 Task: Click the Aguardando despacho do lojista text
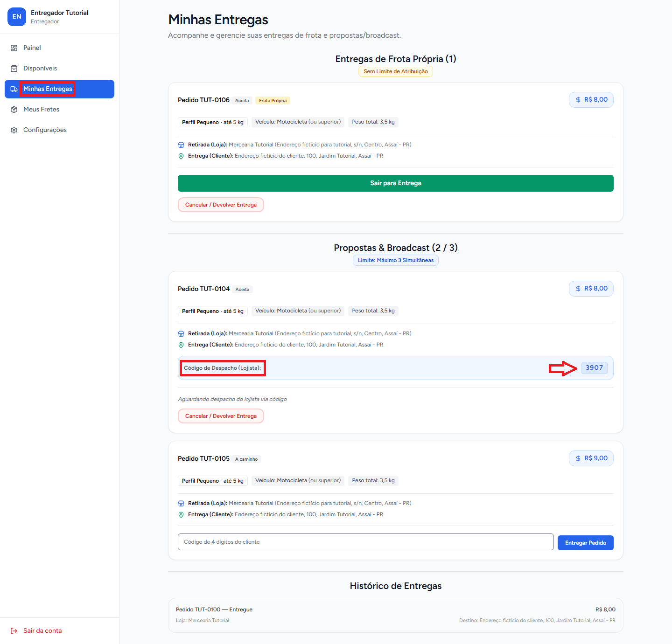(x=232, y=399)
